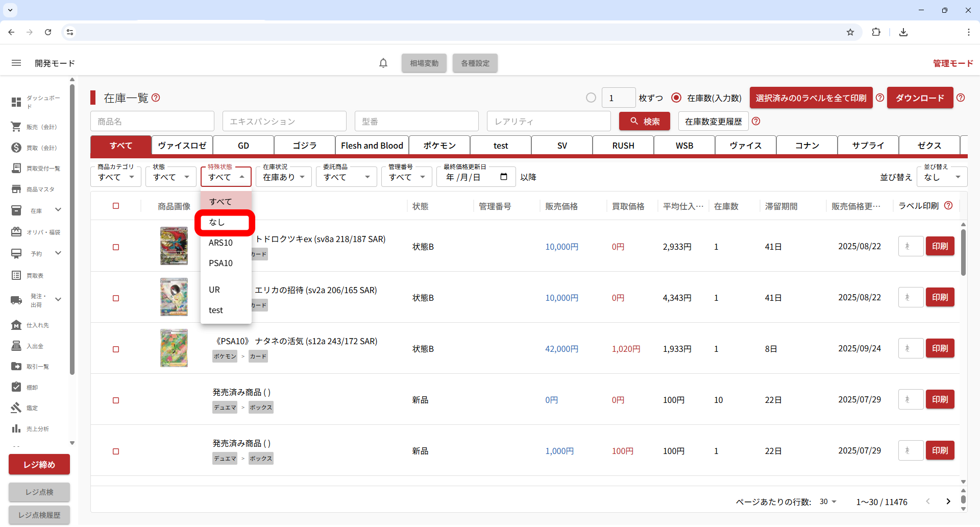
Task: Click the red 検索 button
Action: [x=644, y=122]
